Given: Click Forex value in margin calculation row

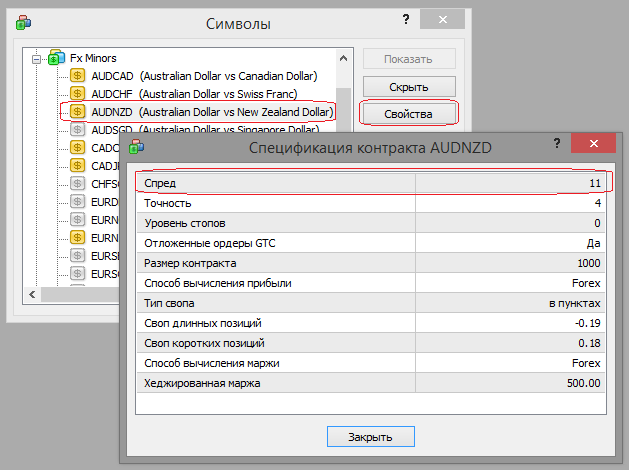Looking at the screenshot, I should 586,363.
